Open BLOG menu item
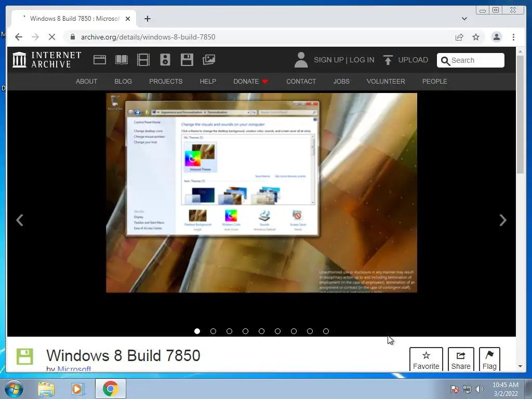 pos(123,82)
